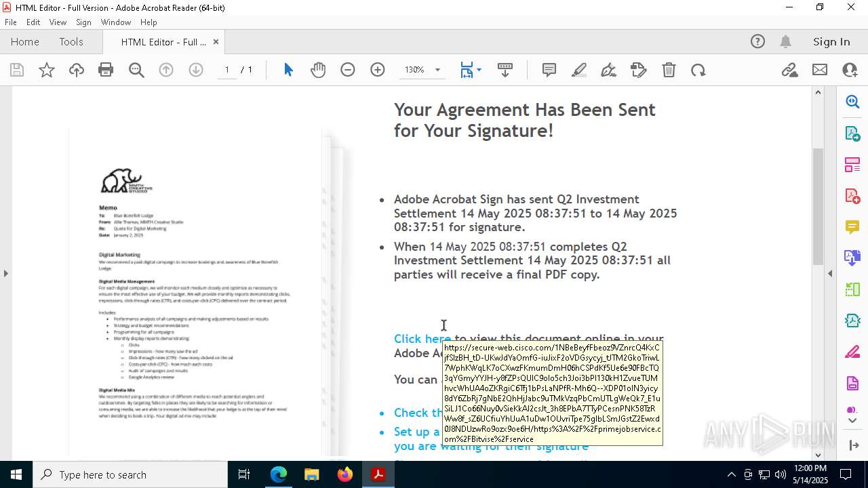Open the Fill & Sign tool in right panel
Viewport: 868px width, 488px height.
(x=852, y=352)
